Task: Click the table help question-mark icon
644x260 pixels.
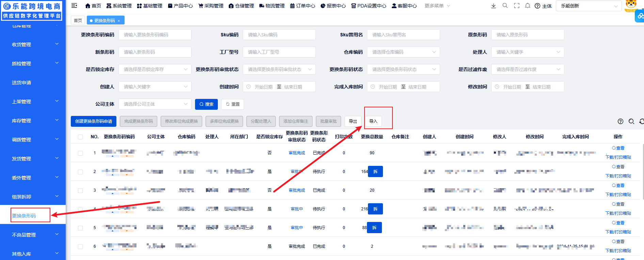Action: pyautogui.click(x=621, y=121)
